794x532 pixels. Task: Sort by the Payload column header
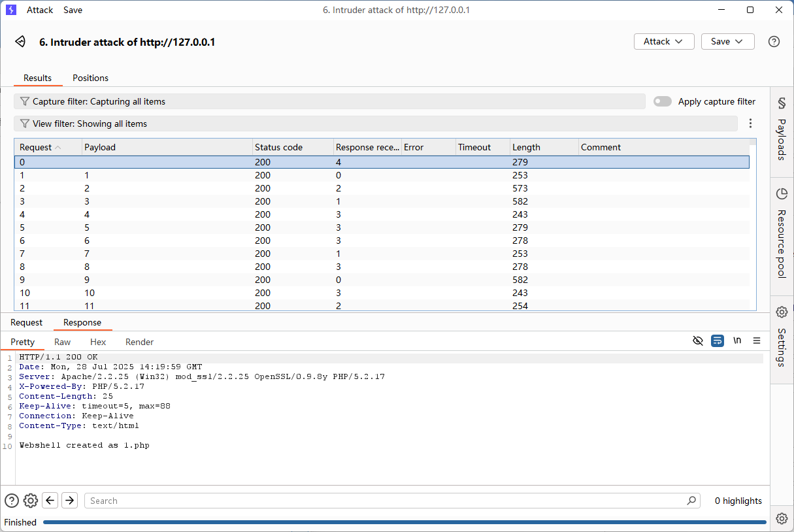point(167,147)
